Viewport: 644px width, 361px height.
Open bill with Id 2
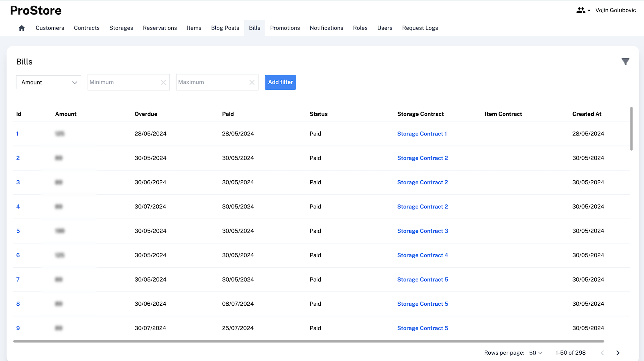tap(18, 158)
